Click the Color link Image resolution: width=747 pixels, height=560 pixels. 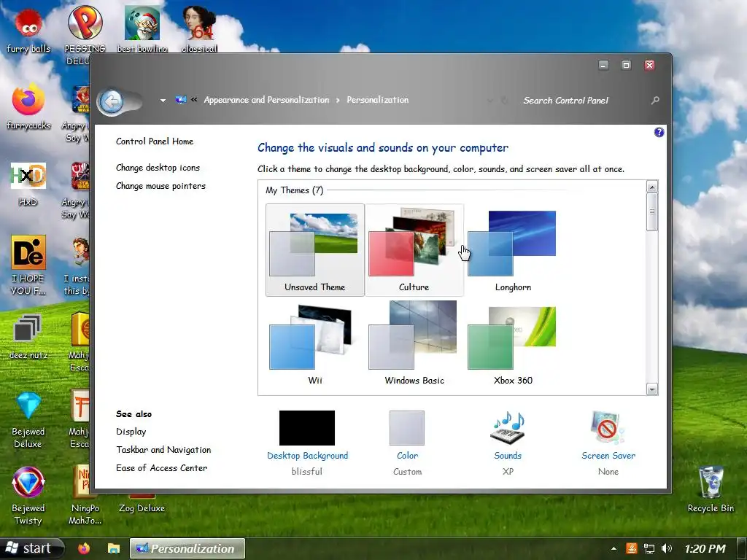pos(407,456)
